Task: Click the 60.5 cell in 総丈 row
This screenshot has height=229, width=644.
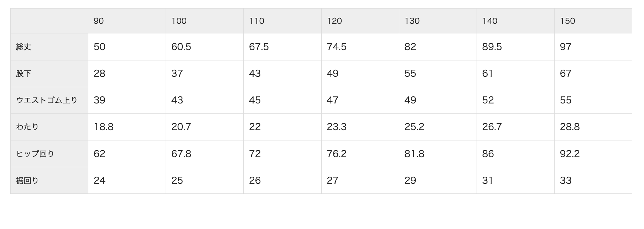Action: point(181,47)
